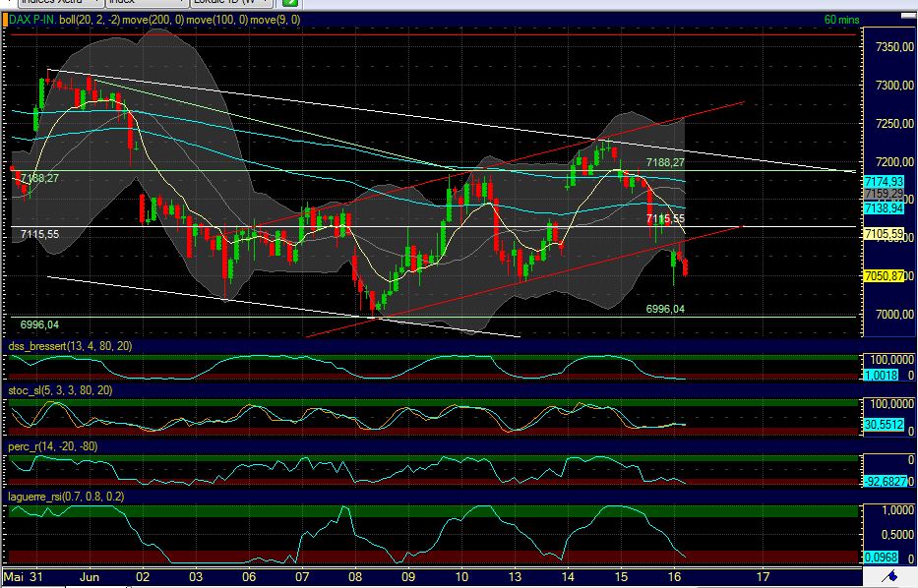Image resolution: width=918 pixels, height=588 pixels.
Task: Open the Index dropdown in the toolbar
Action: tap(147, 2)
